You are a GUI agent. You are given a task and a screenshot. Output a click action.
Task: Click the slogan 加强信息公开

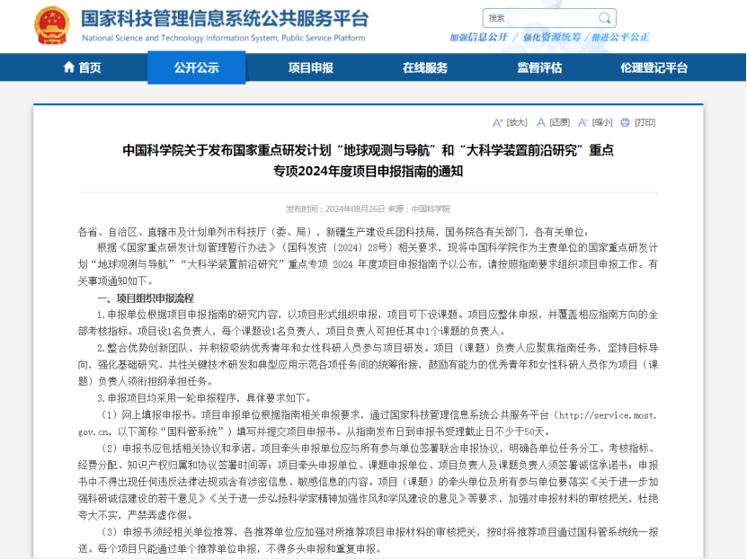pyautogui.click(x=478, y=37)
